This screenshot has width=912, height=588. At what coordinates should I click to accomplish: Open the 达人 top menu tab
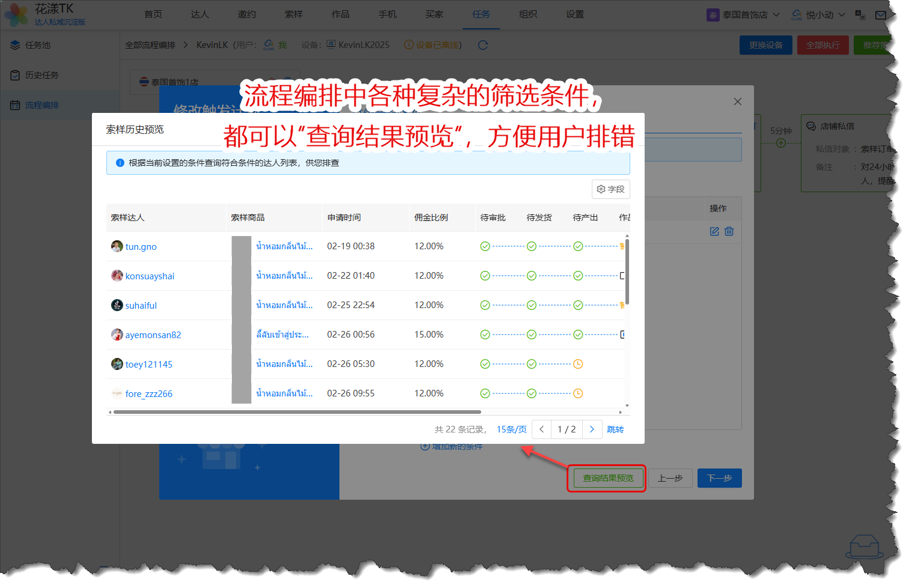[199, 14]
